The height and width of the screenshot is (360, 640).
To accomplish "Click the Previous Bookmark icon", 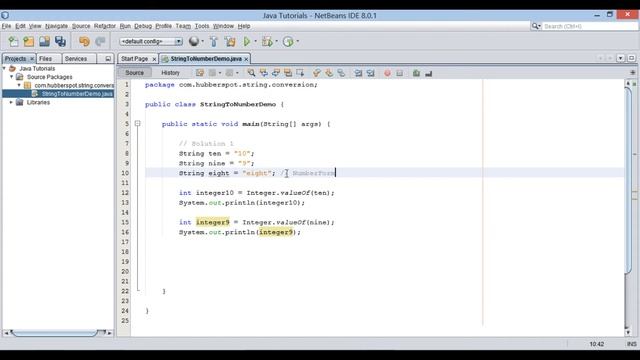I will [316, 73].
